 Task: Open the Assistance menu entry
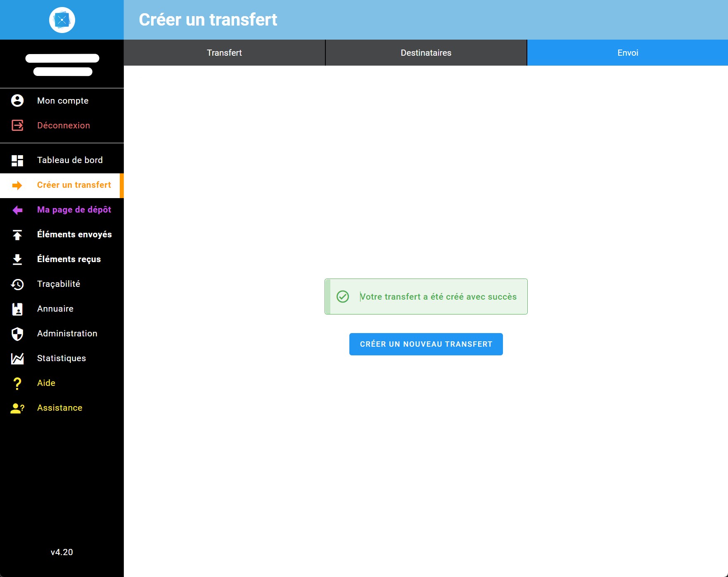(x=59, y=408)
